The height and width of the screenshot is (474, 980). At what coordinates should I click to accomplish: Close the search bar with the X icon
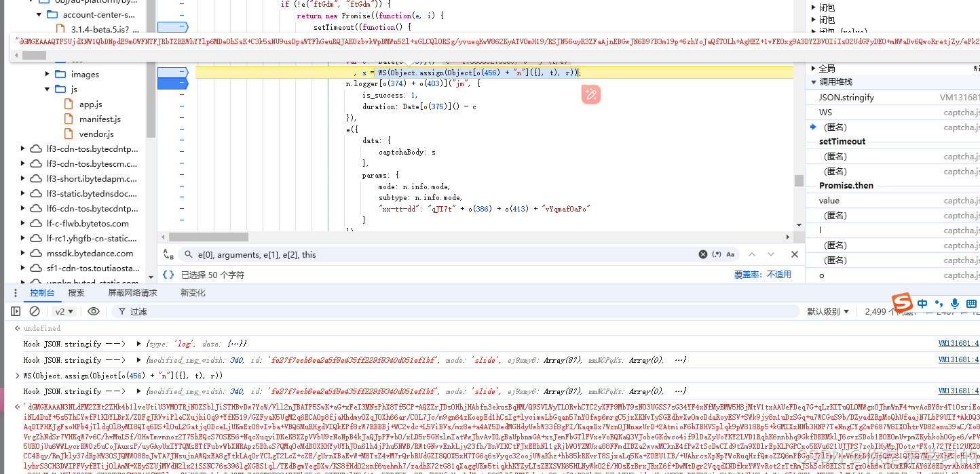coord(794,254)
